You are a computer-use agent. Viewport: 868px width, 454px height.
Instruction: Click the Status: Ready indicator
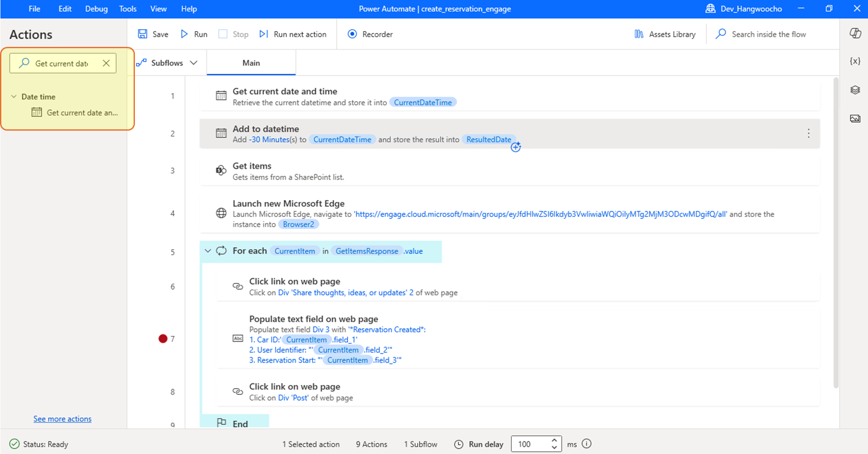tap(39, 444)
